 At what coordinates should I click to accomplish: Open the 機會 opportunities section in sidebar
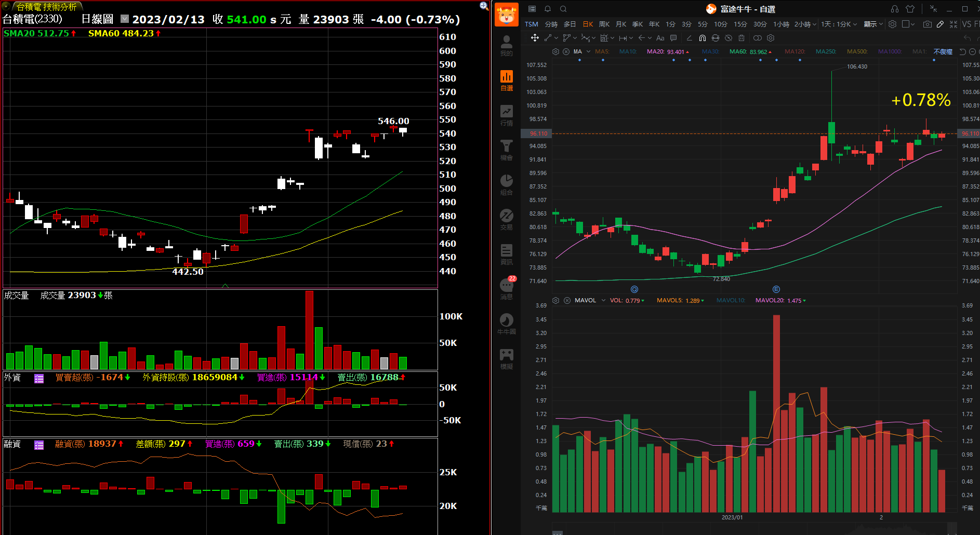coord(506,150)
